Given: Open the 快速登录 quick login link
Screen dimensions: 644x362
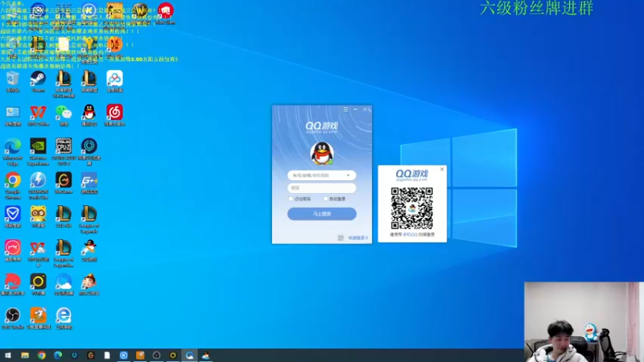Looking at the screenshot, I should point(357,237).
